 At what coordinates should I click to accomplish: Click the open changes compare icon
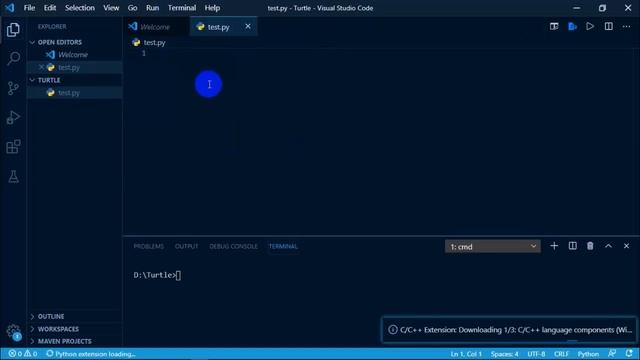point(554,27)
